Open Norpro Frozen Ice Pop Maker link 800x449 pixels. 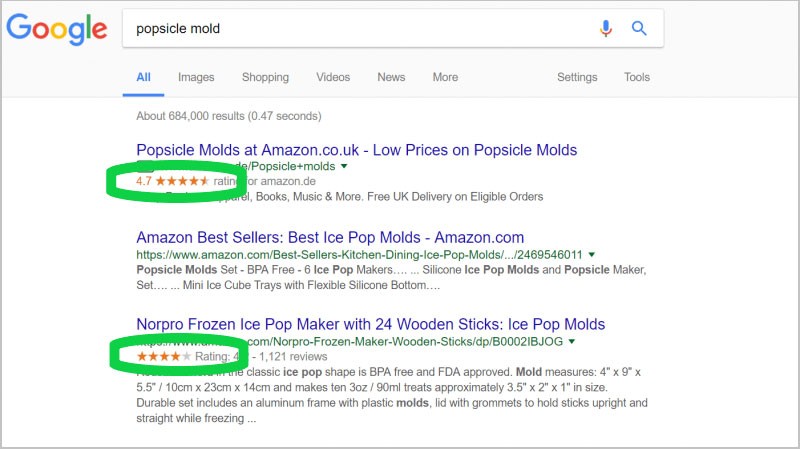pyautogui.click(x=370, y=324)
